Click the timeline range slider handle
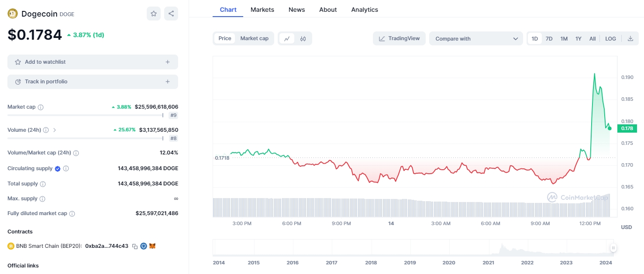Viewport: 644px width, 274px height. click(613, 248)
